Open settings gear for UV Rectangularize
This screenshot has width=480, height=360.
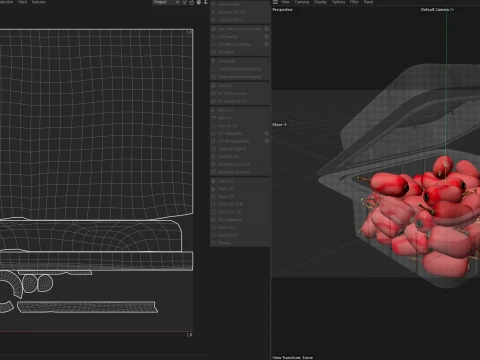tap(266, 141)
